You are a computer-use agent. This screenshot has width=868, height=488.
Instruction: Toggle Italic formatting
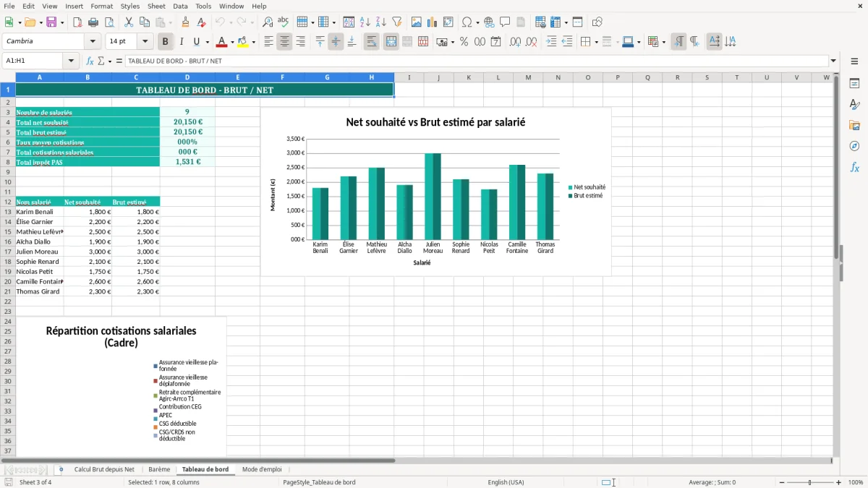click(181, 42)
